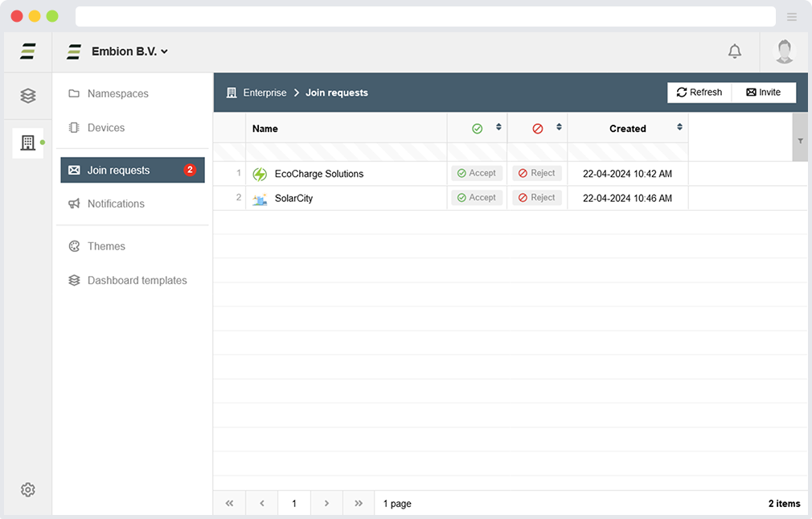Open settings gear at bottom left
The height and width of the screenshot is (519, 812).
(x=28, y=489)
